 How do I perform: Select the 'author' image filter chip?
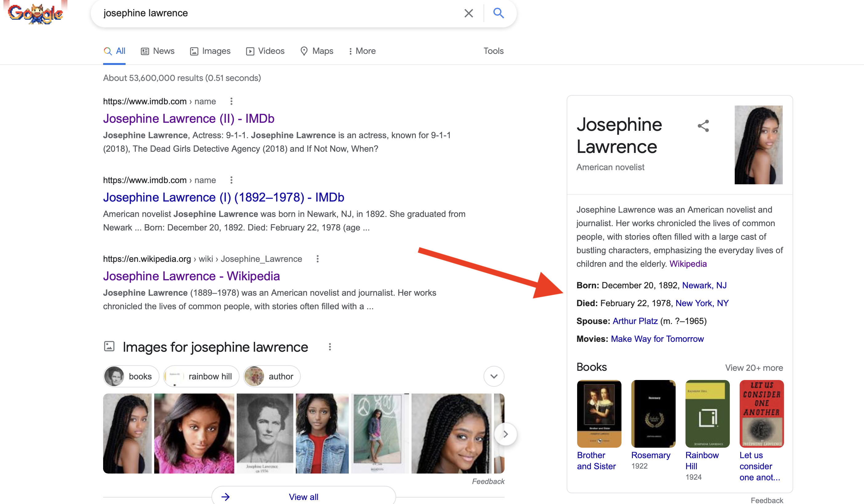[x=272, y=376]
